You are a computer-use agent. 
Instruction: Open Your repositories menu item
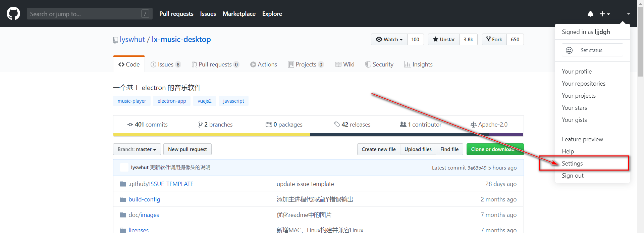coord(592,84)
